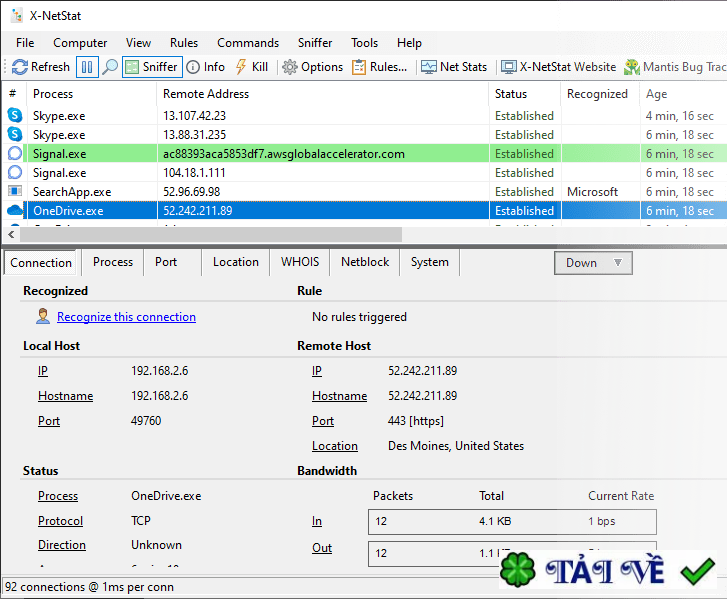Open the Mantis Bug Tracker item
This screenshot has width=727, height=599.
tap(675, 67)
